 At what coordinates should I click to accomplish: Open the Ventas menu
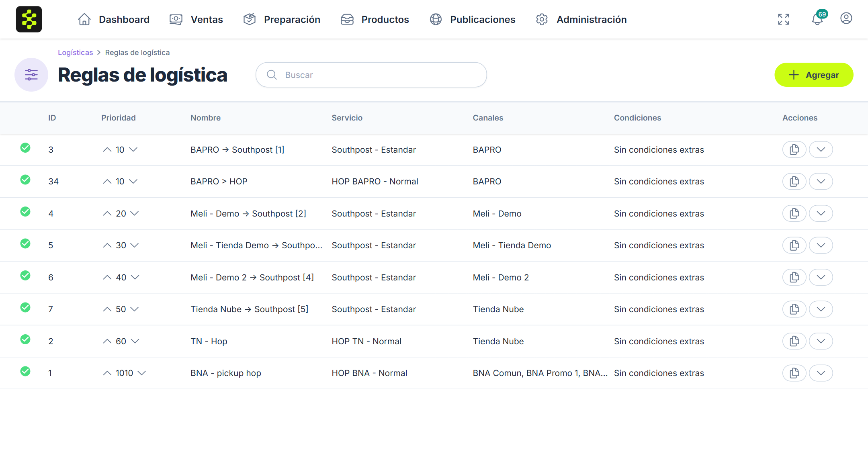[x=196, y=19]
